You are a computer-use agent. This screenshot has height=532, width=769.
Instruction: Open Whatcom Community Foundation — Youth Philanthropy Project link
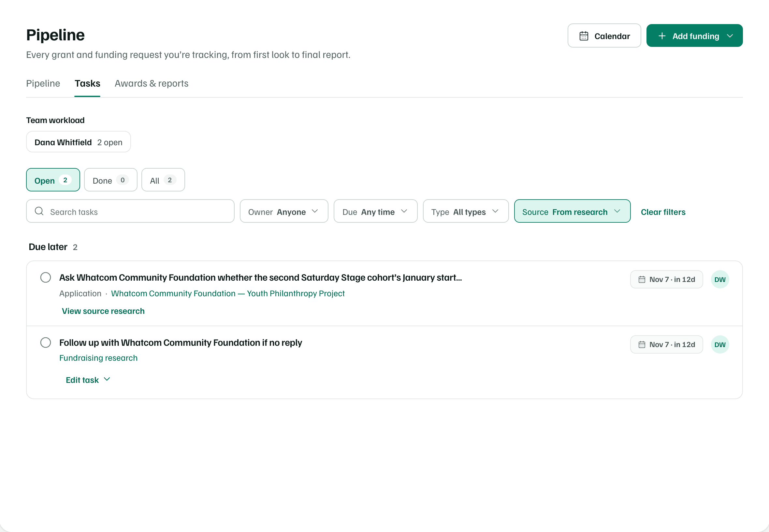(227, 294)
